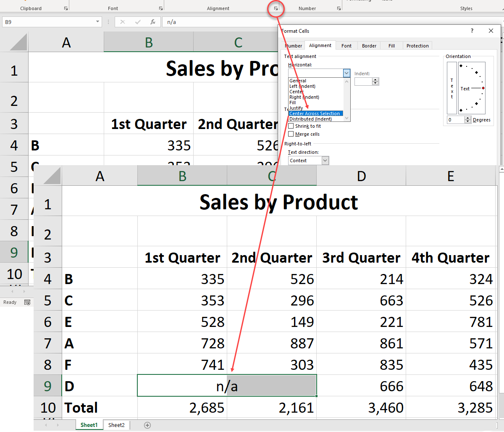The height and width of the screenshot is (432, 504).
Task: Click the macro recording icon in status bar
Action: (27, 302)
